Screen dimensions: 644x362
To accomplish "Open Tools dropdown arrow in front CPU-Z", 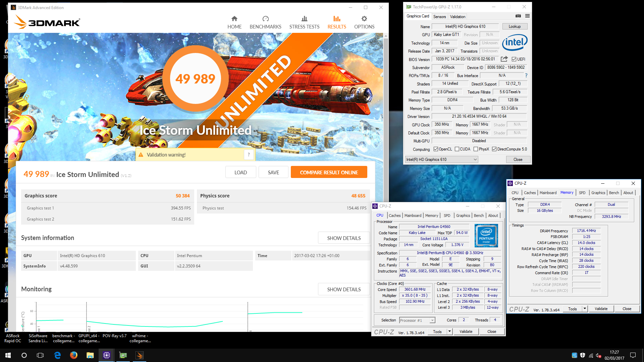I will pos(449,331).
